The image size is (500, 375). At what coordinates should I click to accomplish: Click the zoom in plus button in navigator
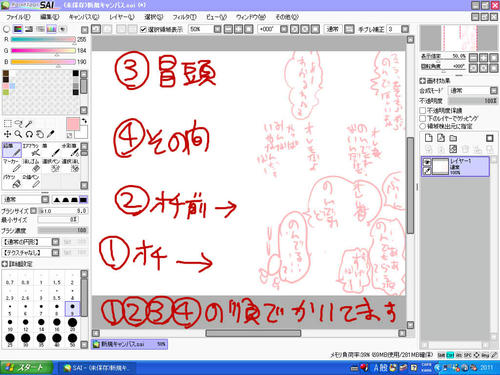point(484,57)
